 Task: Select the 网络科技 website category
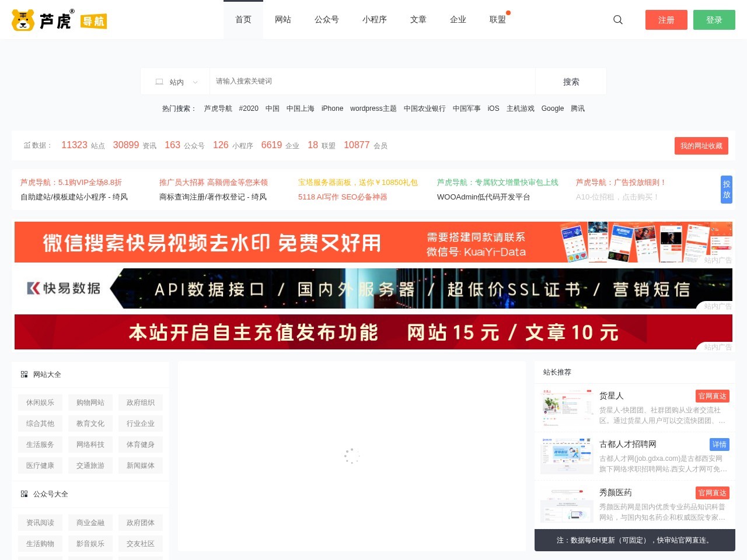[90, 444]
